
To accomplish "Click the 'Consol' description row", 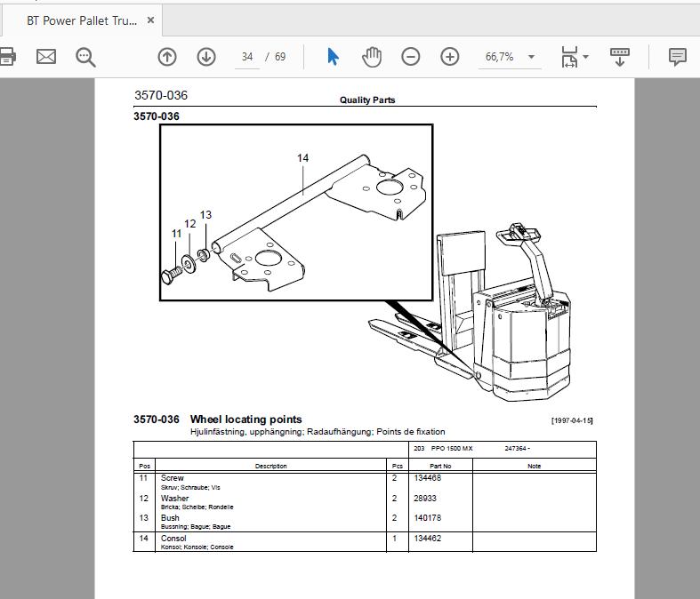I will (x=173, y=538).
